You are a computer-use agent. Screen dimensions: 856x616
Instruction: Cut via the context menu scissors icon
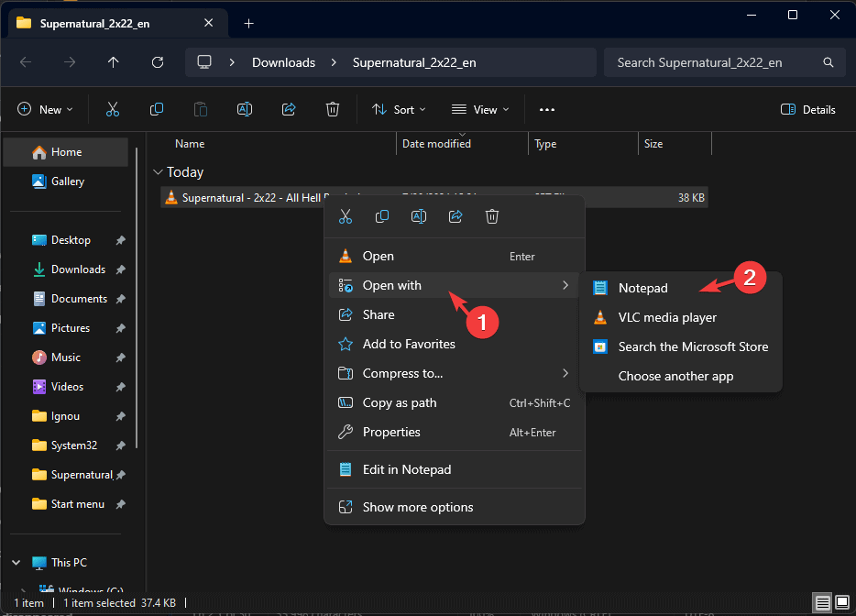(x=346, y=216)
